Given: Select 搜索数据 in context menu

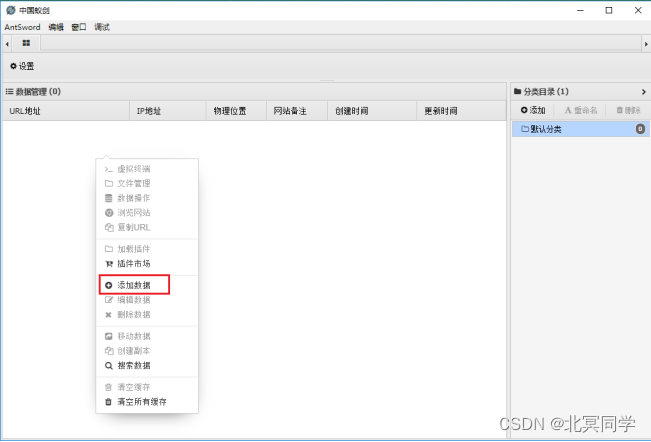Looking at the screenshot, I should click(147, 365).
